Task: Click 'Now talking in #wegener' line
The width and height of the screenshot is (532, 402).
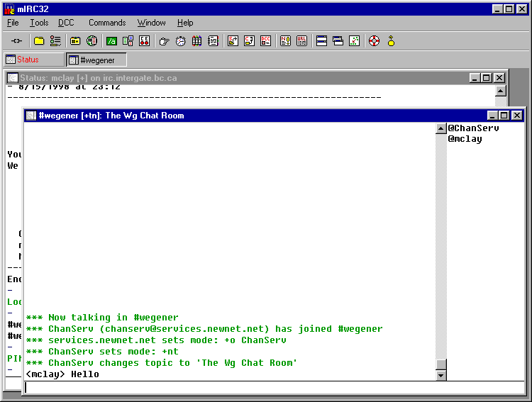Action: point(101,318)
